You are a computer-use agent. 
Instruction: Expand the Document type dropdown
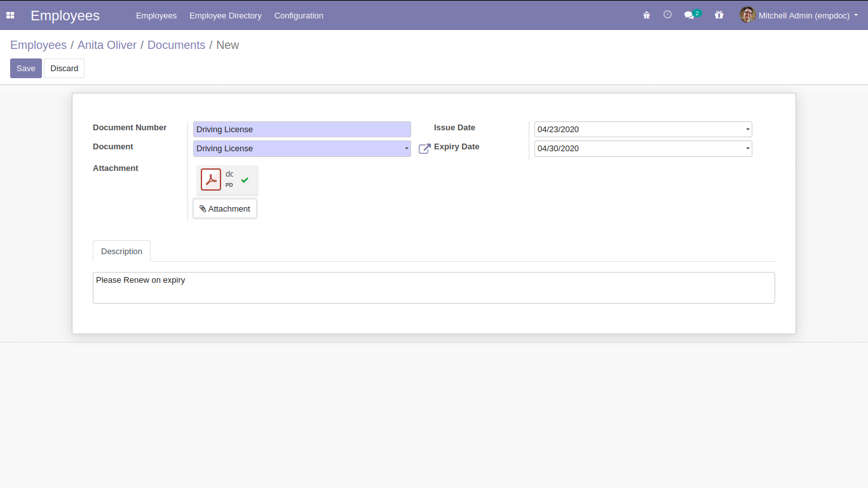pos(406,149)
